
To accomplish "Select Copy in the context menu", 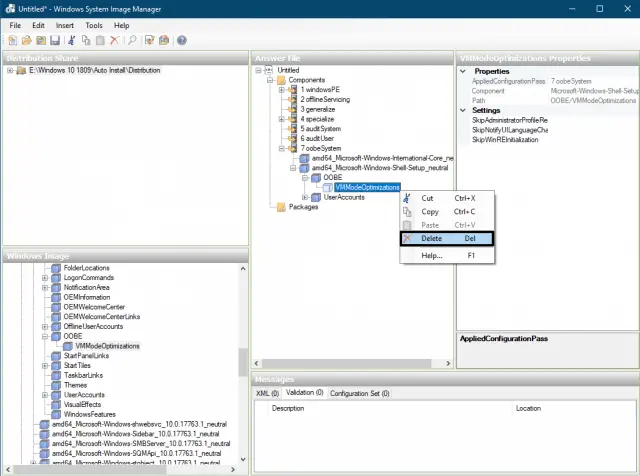I will (x=430, y=212).
